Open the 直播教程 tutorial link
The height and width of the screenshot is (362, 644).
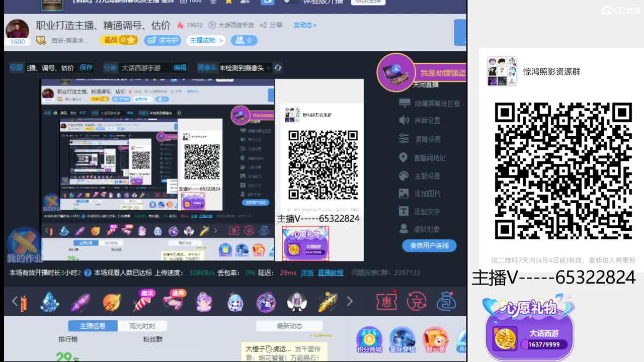coord(331,273)
